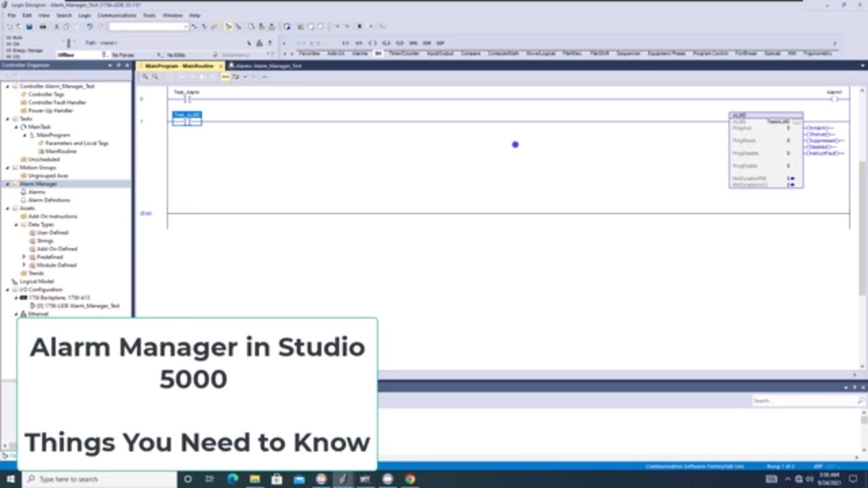Open the Offline controller status dropdown

pos(104,54)
